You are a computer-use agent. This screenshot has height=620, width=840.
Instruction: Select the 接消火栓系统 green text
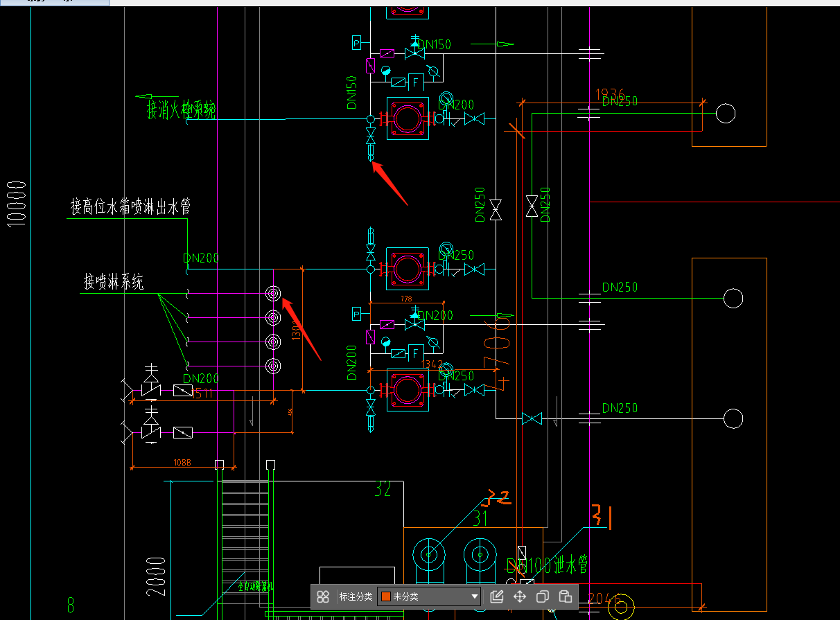[181, 109]
